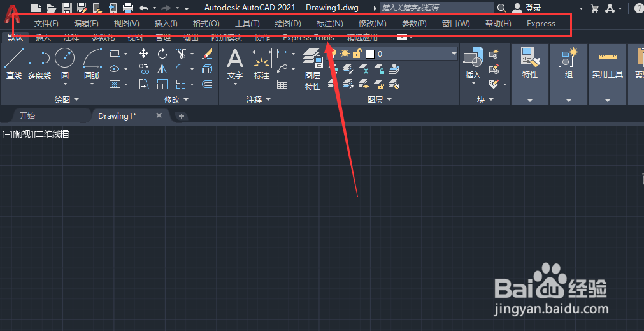644x331 pixels.
Task: Add a new drawing tab with plus
Action: click(182, 116)
